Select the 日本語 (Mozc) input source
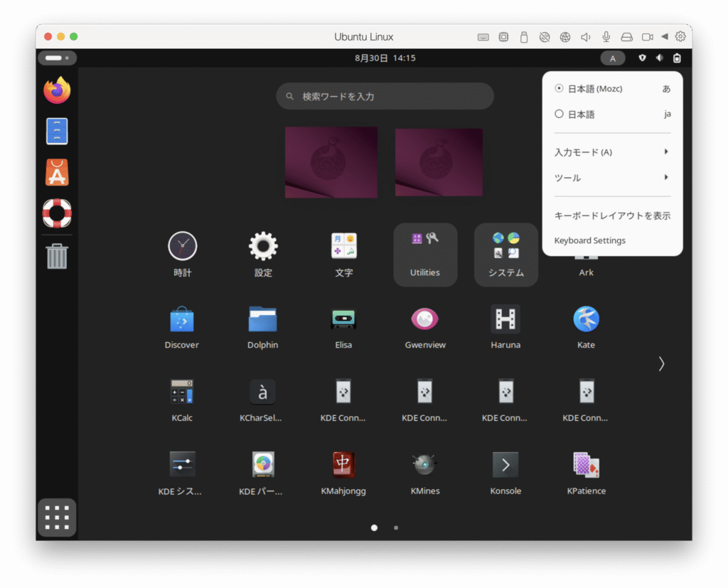The image size is (728, 588). click(x=612, y=89)
